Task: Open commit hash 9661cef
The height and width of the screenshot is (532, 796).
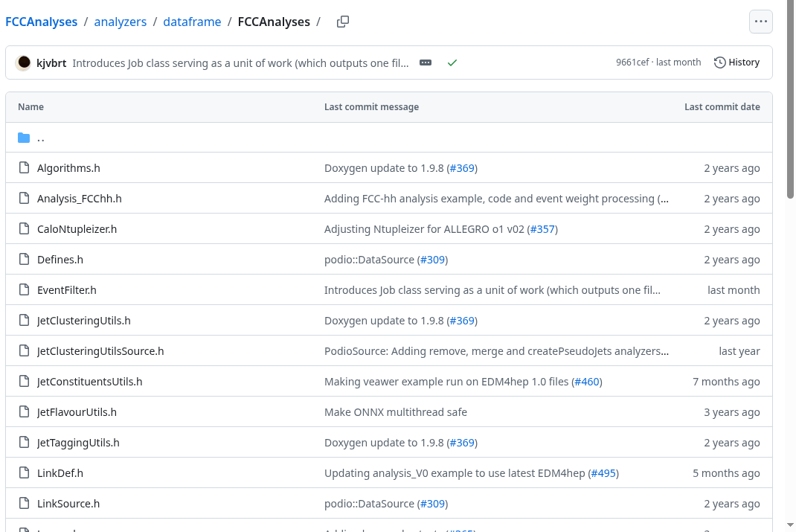Action: click(632, 63)
